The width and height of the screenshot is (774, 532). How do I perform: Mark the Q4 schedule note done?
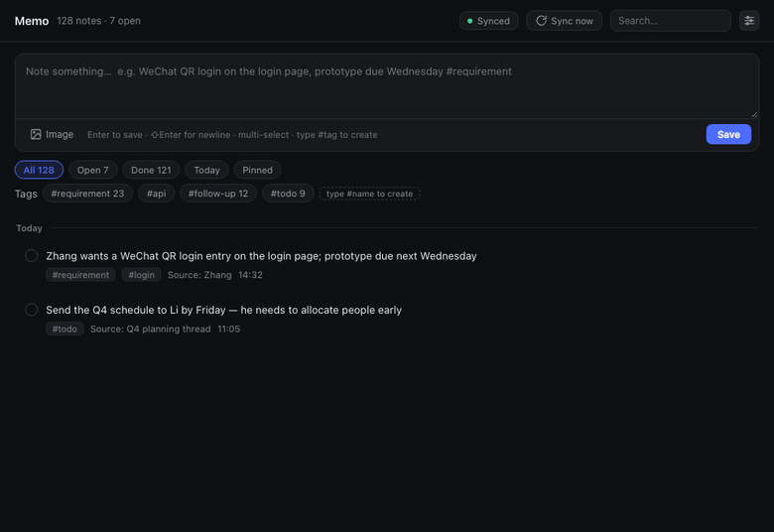pos(31,310)
